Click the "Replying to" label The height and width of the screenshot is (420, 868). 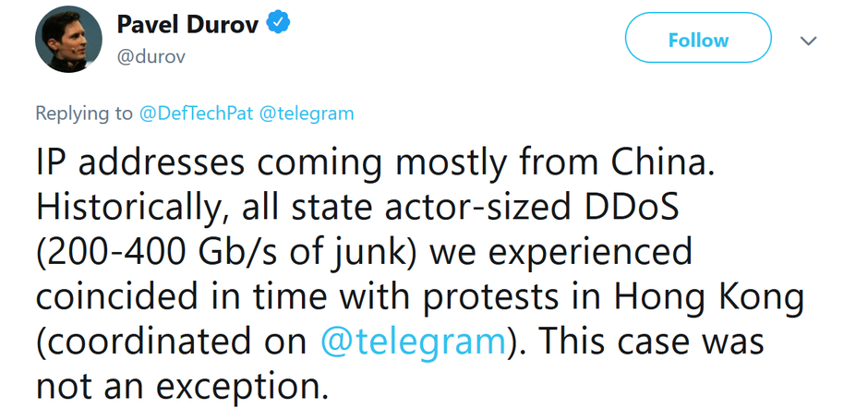coord(84,114)
